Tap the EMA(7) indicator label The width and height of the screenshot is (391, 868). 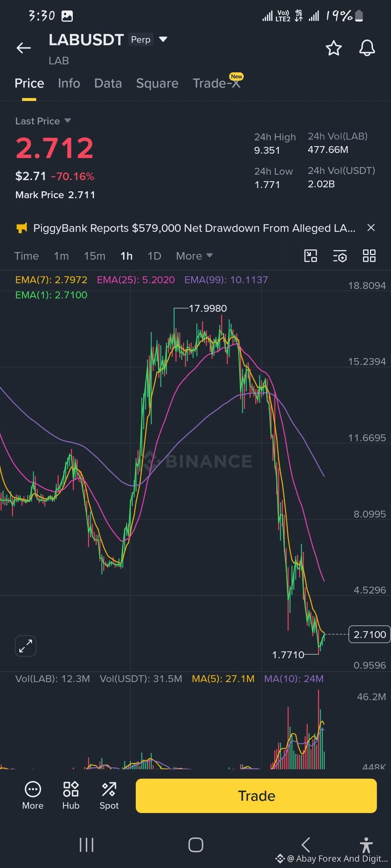point(51,280)
